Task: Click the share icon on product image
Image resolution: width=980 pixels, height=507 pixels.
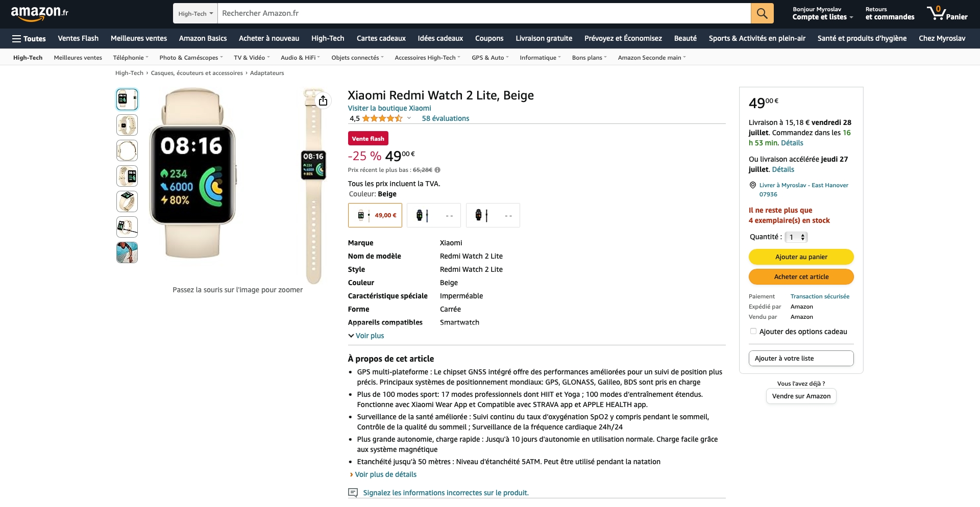Action: coord(323,100)
